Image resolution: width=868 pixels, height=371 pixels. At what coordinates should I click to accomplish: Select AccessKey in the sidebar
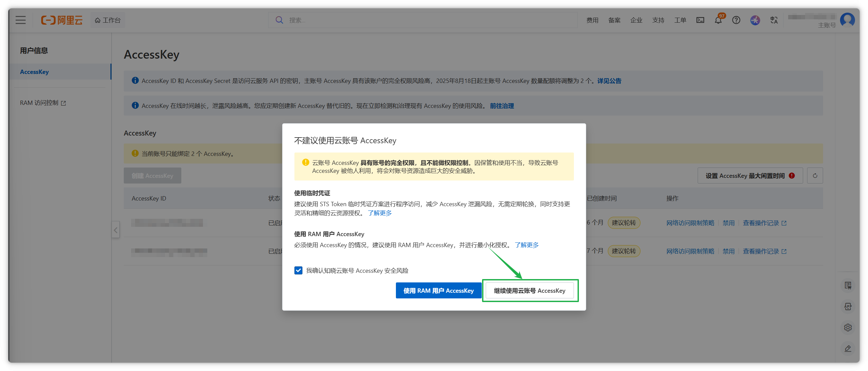pos(34,72)
